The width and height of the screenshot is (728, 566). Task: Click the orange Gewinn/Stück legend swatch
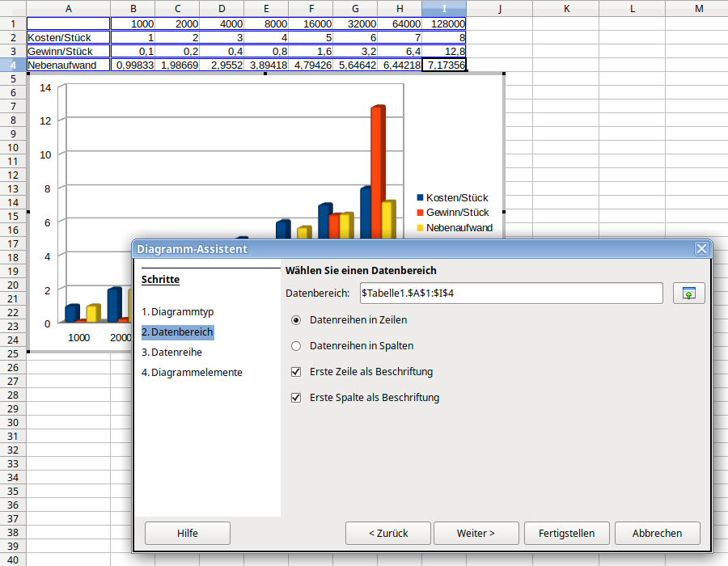(421, 213)
